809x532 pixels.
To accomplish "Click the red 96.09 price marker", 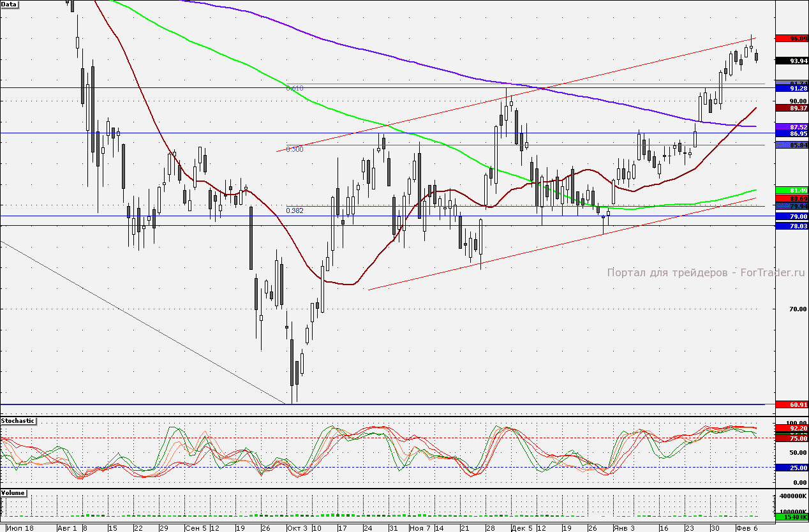I will coord(790,39).
